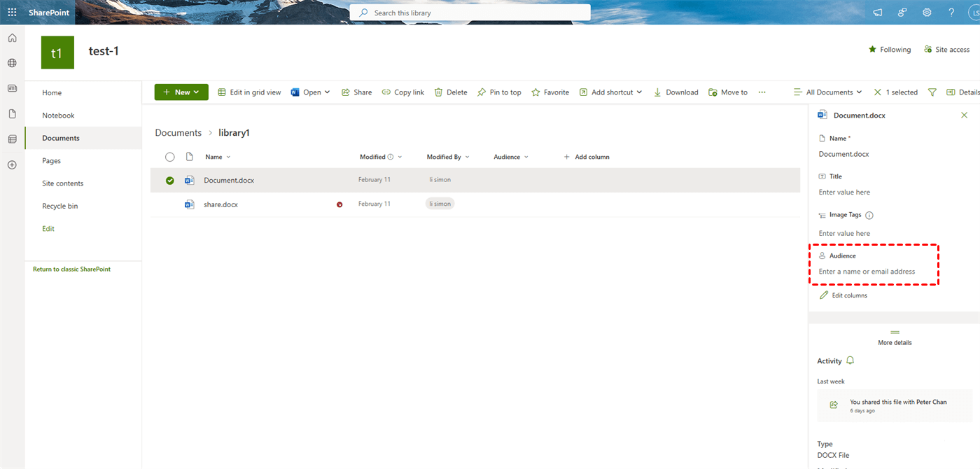The width and height of the screenshot is (980, 469).
Task: Click Edit link in site navigation
Action: click(48, 229)
